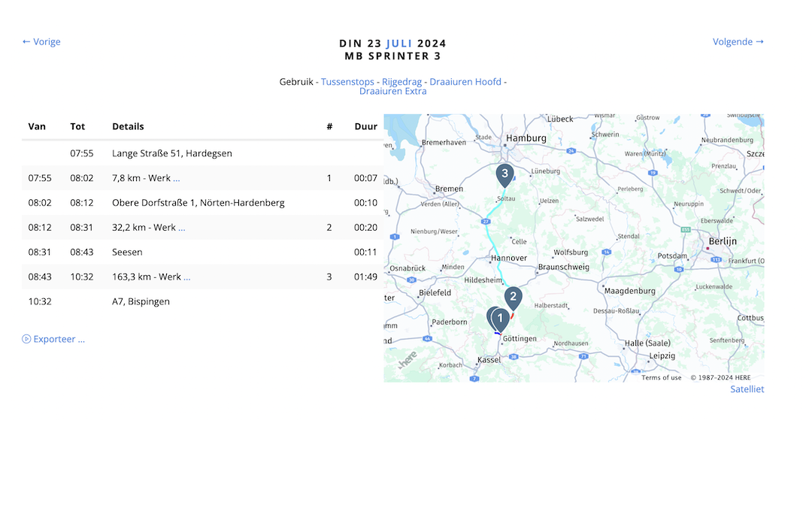Screen dimensions: 812x511
Task: Select map marker 3 near Lüneburg
Action: click(x=505, y=175)
